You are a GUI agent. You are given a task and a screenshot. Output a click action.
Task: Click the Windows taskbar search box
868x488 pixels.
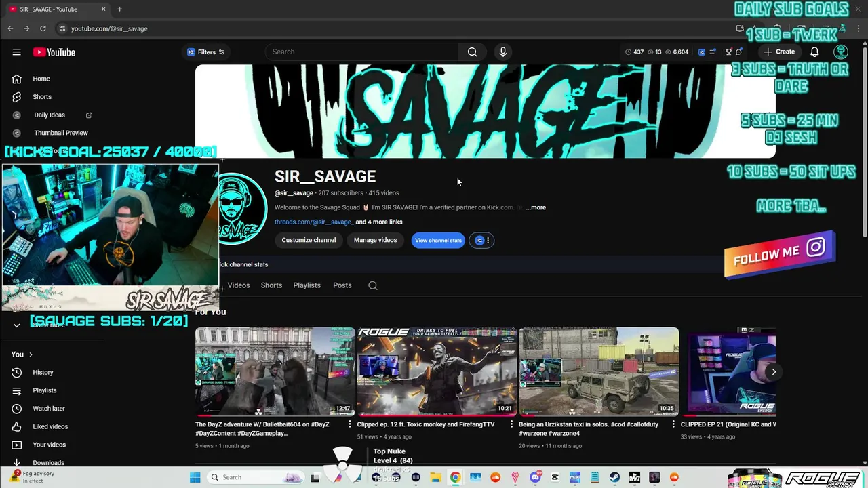[256, 477]
